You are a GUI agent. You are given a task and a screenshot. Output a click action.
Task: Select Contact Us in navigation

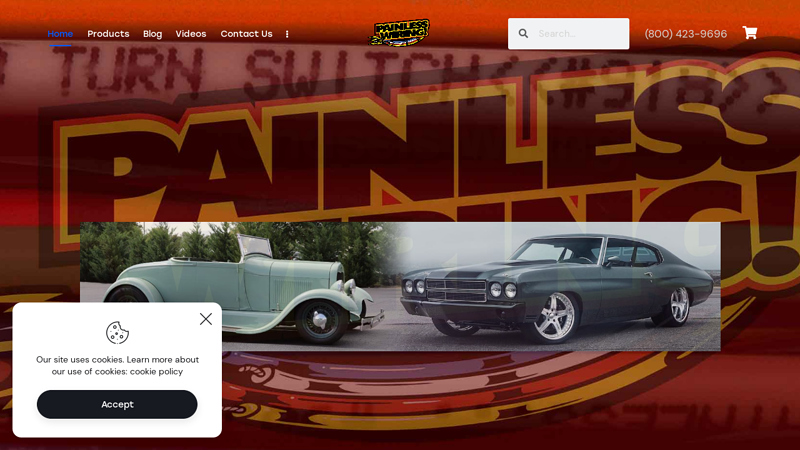[246, 34]
